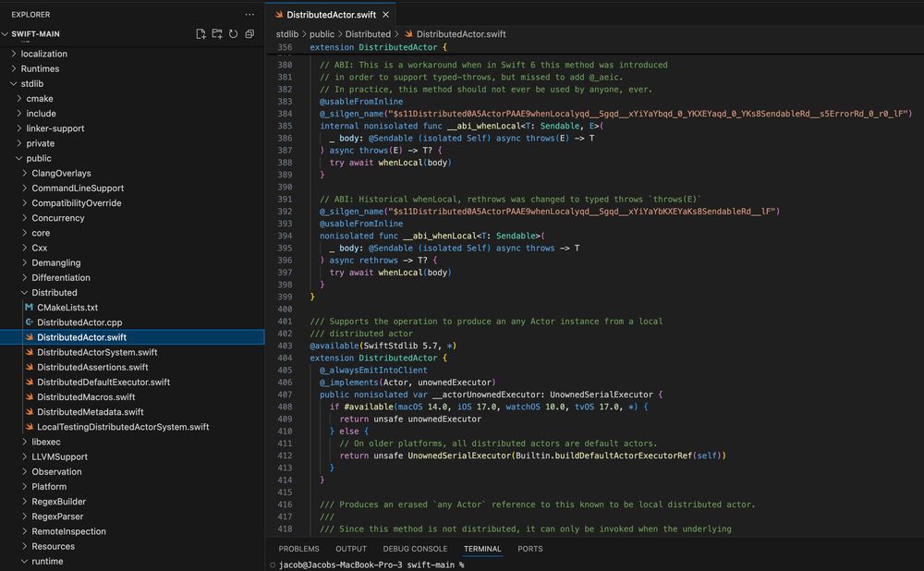Open DistributedAssertions.swift file
The width and height of the screenshot is (924, 571).
(x=132, y=367)
